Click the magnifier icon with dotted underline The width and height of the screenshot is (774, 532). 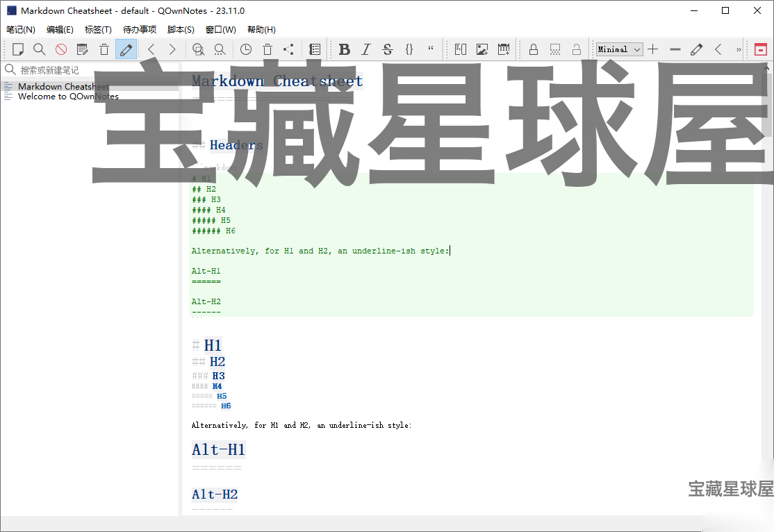click(x=220, y=49)
